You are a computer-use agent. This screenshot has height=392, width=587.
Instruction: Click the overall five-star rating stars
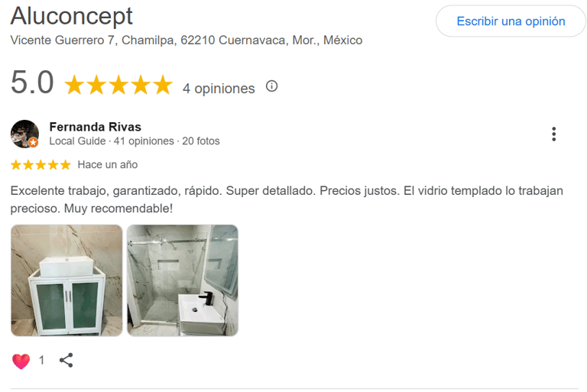(118, 85)
